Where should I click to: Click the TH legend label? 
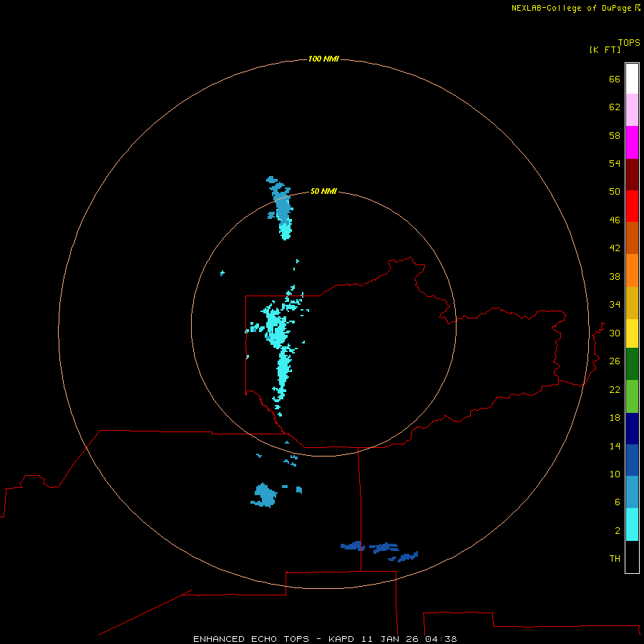tap(615, 558)
